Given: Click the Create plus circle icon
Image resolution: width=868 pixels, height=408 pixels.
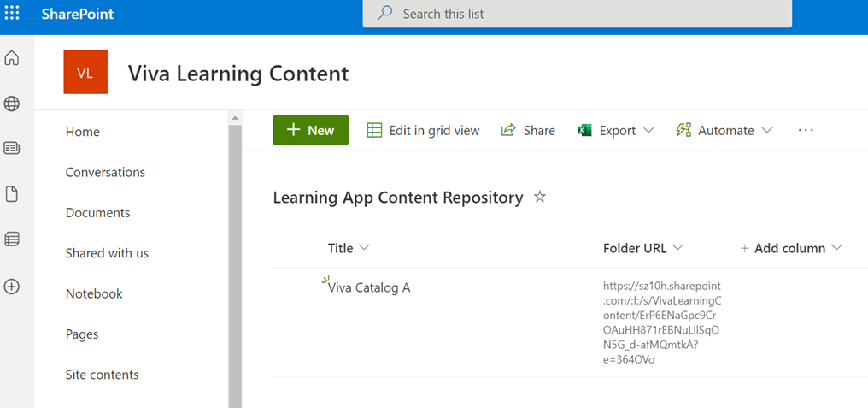Looking at the screenshot, I should click(x=12, y=287).
